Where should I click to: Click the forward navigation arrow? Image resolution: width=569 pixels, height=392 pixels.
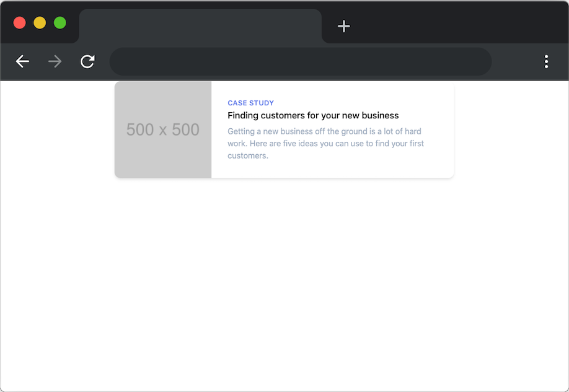click(x=55, y=61)
